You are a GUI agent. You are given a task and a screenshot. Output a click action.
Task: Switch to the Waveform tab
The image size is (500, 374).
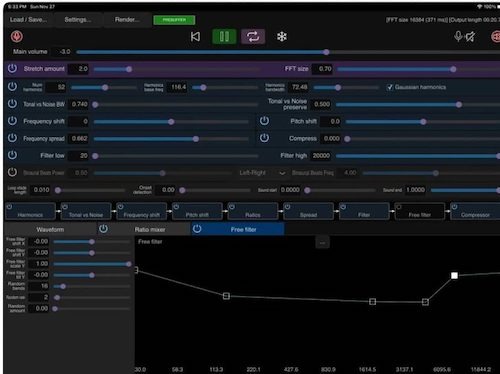pos(50,229)
